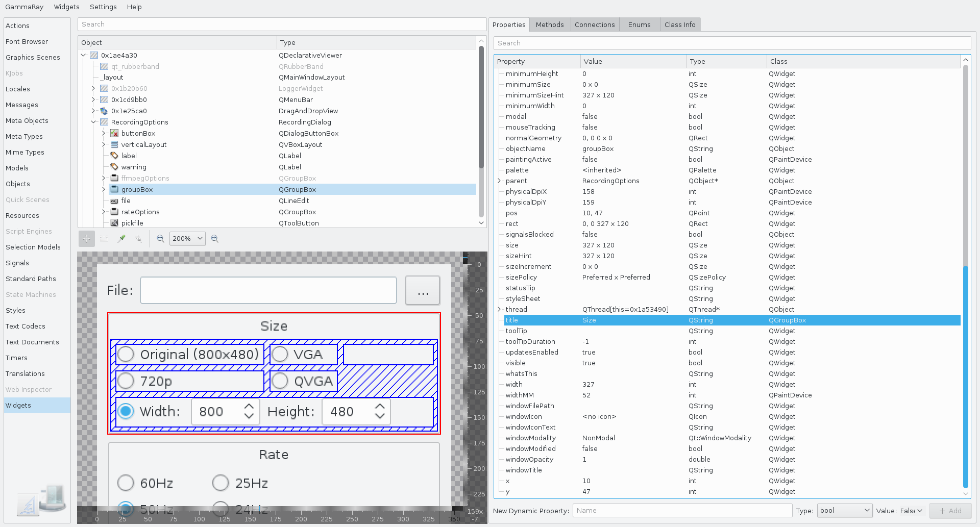The image size is (980, 527).
Task: Click the buttonBox tree item icon
Action: [114, 133]
